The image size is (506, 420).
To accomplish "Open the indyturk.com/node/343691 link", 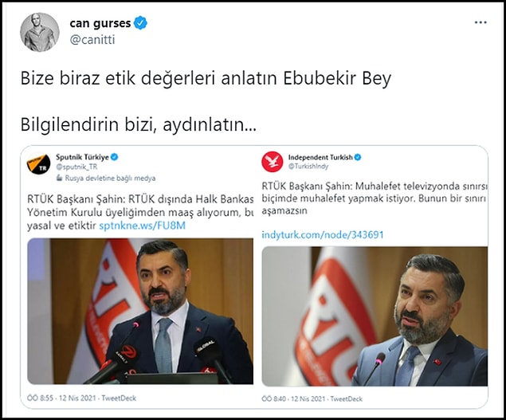I will (323, 234).
